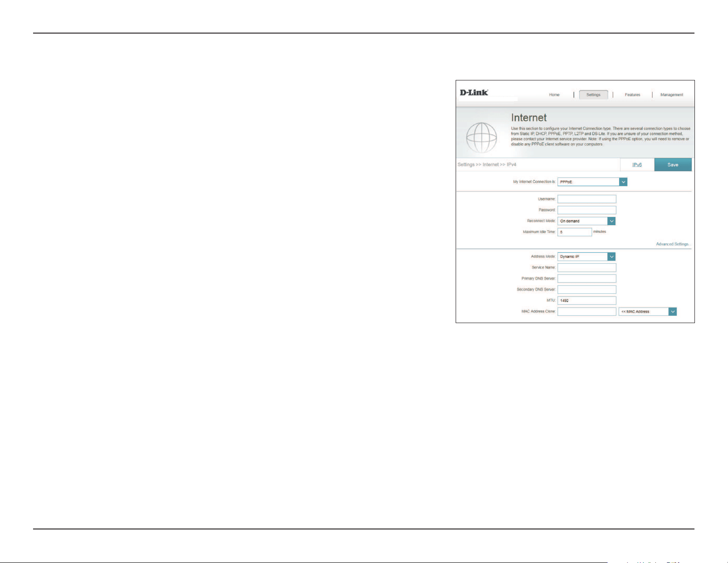Click the D-Link logo
Viewport: 728px width, 563px height.
click(474, 93)
